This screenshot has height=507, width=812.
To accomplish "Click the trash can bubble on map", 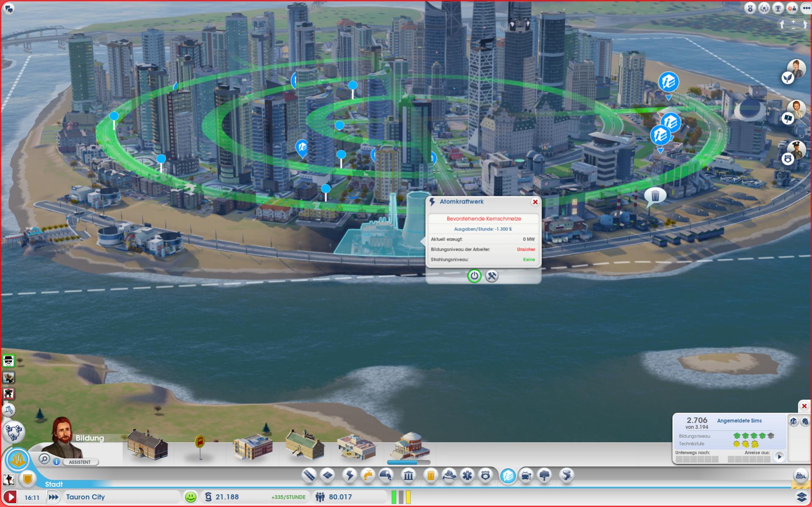I will click(655, 196).
